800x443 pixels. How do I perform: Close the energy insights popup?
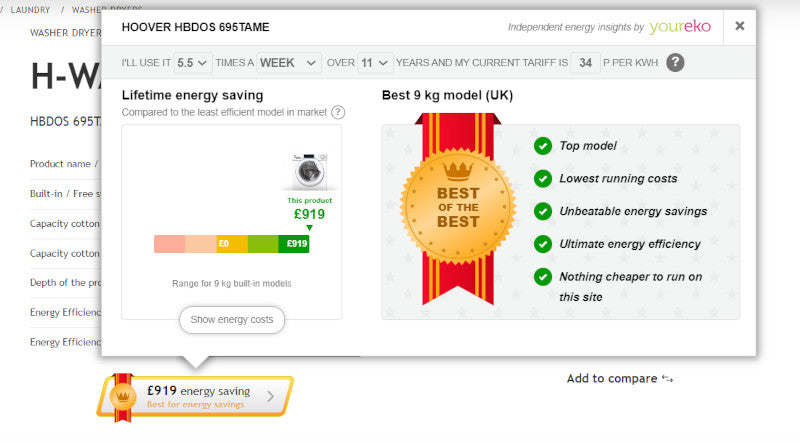coord(739,26)
